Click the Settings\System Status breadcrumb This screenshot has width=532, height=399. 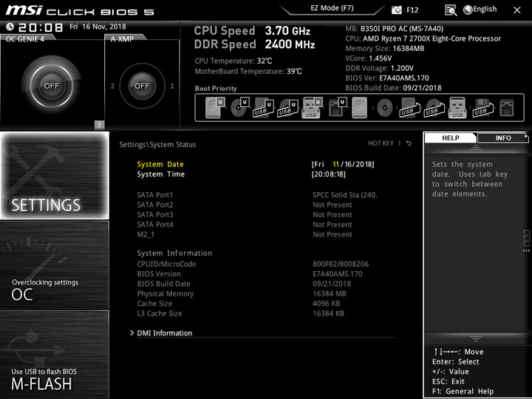(x=157, y=145)
